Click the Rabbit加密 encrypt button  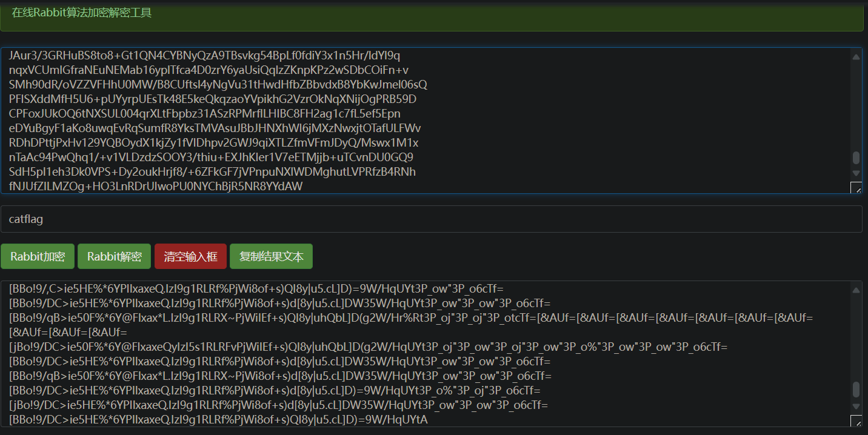coord(38,256)
